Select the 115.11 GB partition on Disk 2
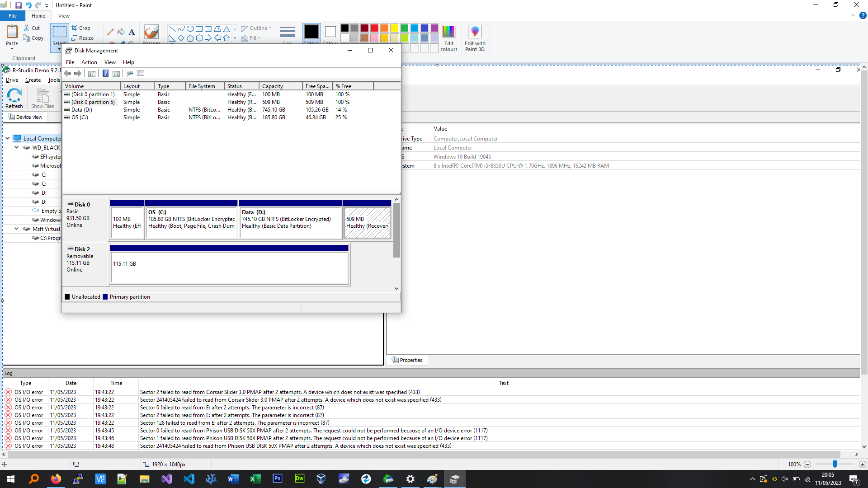 (x=229, y=265)
